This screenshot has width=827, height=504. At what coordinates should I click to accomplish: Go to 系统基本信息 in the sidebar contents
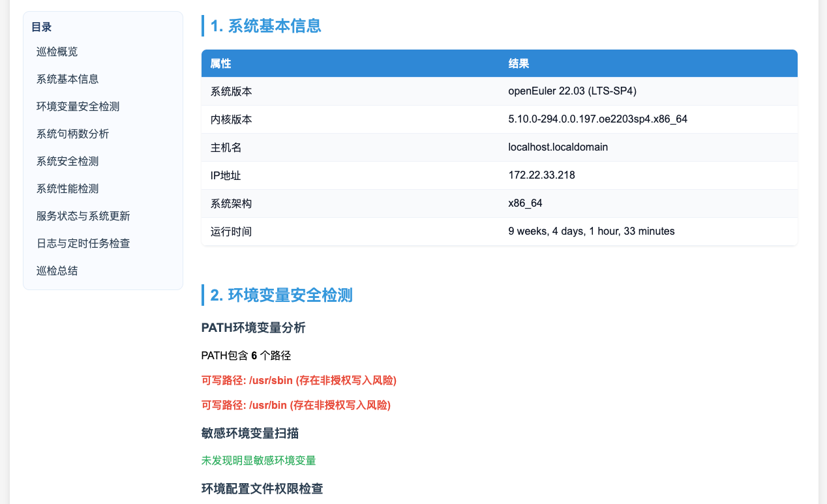(68, 79)
